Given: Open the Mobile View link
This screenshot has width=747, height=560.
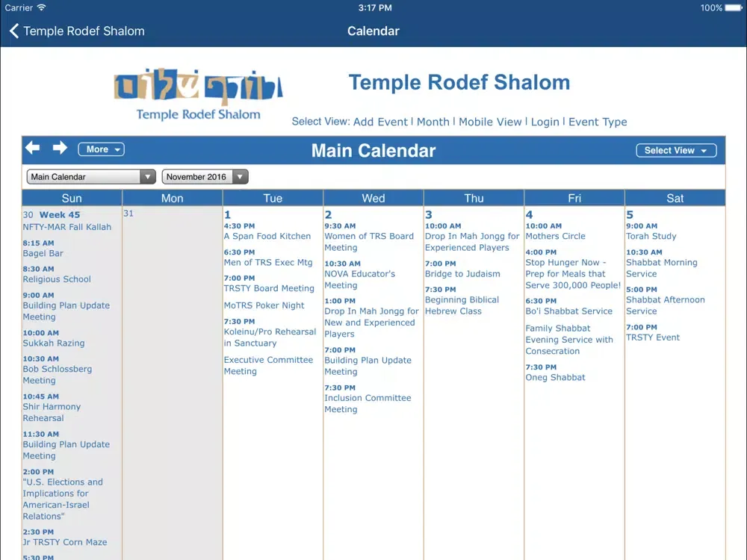Looking at the screenshot, I should [x=490, y=122].
